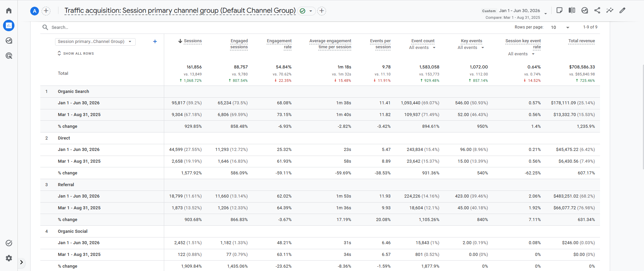Open the Rows per page dropdown
The image size is (644, 271).
(x=560, y=28)
